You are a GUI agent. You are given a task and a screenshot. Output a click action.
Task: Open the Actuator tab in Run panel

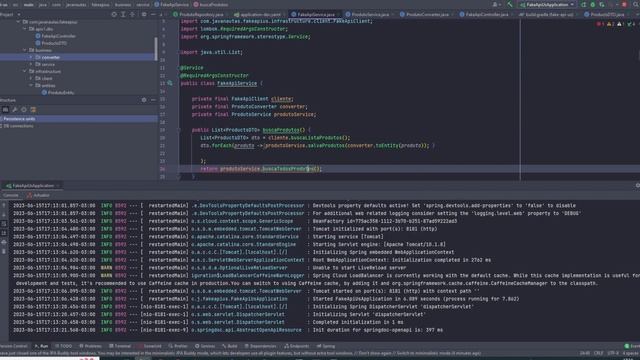pyautogui.click(x=39, y=196)
